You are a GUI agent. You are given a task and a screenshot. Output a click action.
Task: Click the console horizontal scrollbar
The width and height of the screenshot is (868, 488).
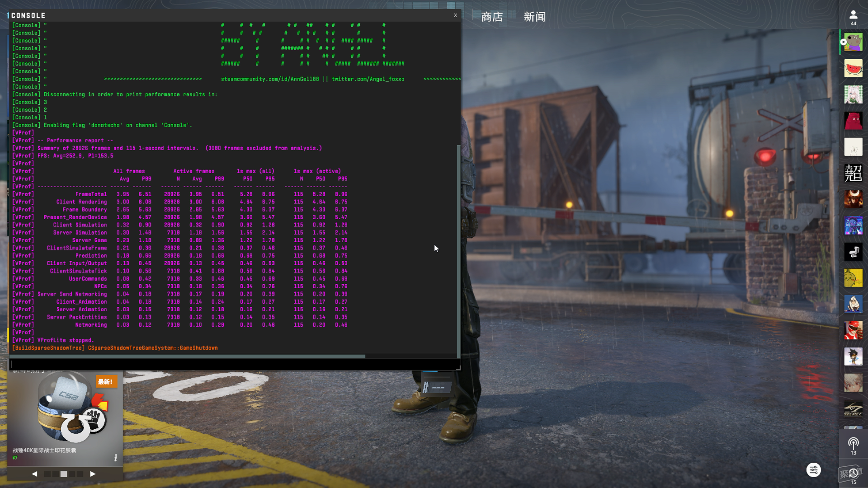pyautogui.click(x=188, y=356)
